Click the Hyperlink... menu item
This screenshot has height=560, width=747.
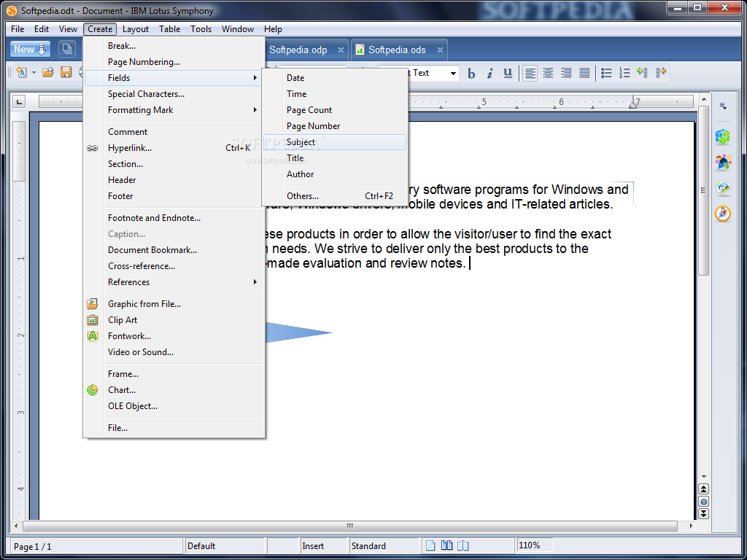pyautogui.click(x=174, y=148)
